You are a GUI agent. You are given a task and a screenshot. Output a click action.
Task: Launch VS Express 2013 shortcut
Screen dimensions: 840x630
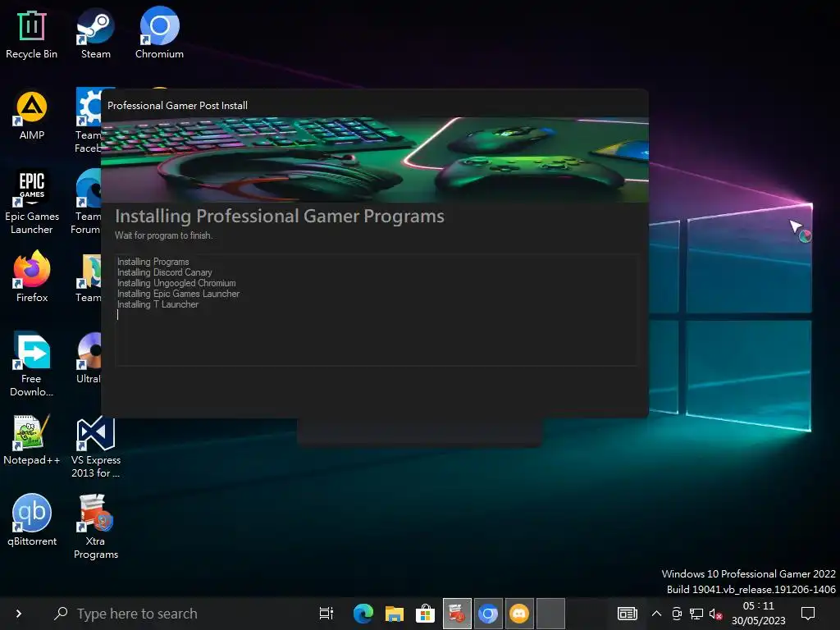pyautogui.click(x=95, y=446)
